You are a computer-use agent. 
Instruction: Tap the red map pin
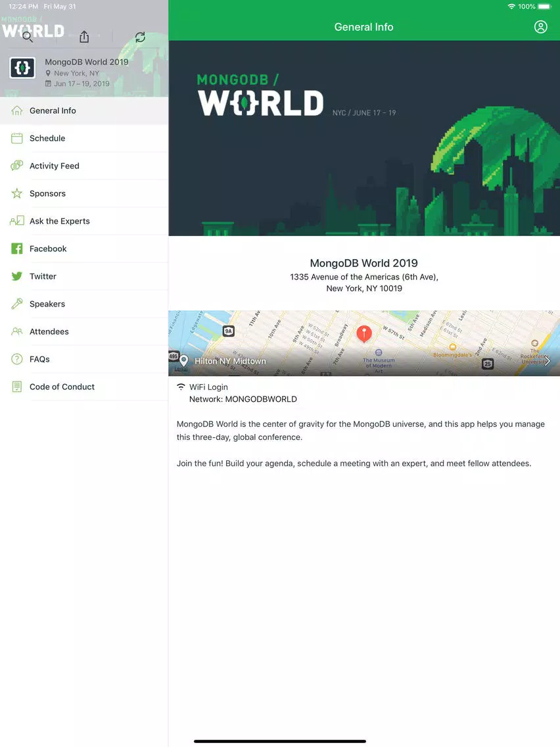click(x=364, y=333)
